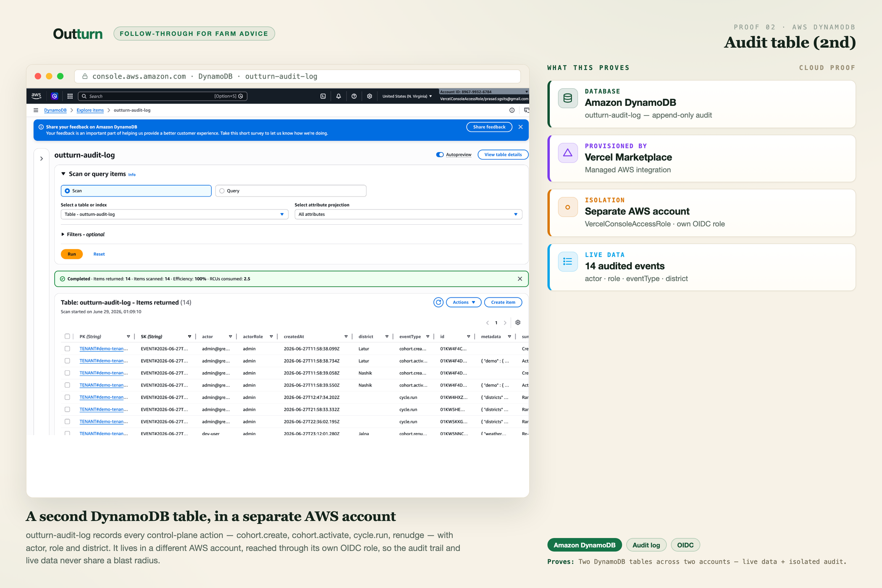Screen dimensions: 882x588
Task: Close the feedback banner
Action: (x=520, y=127)
